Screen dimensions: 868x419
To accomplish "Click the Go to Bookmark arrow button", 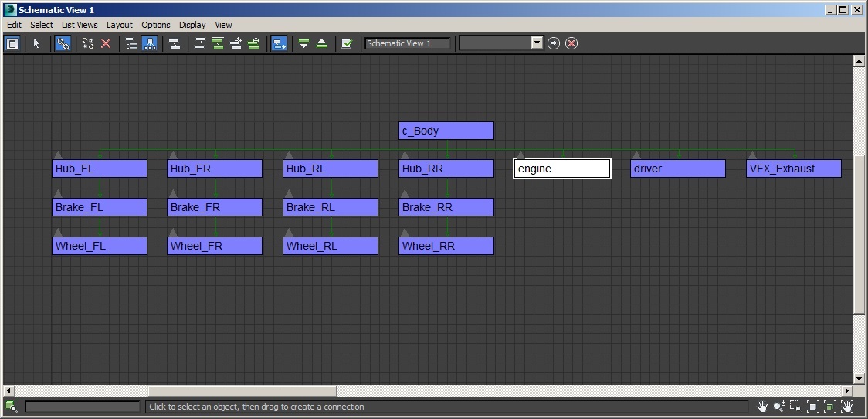I will pyautogui.click(x=554, y=43).
